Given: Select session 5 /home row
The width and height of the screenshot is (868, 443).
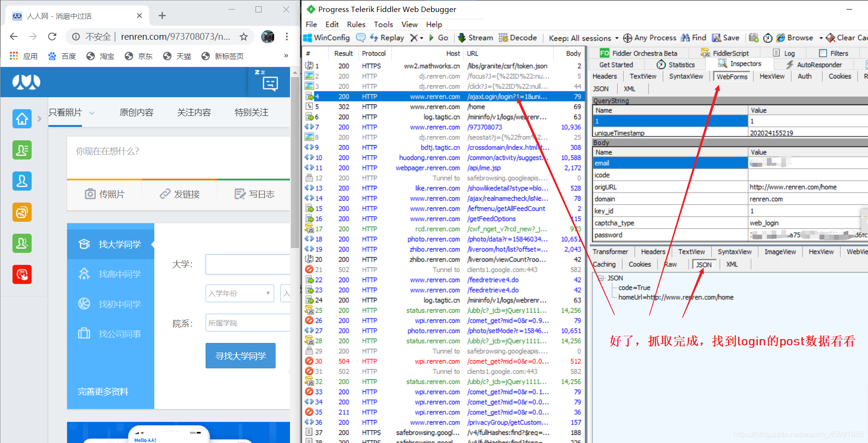Looking at the screenshot, I should click(x=443, y=107).
